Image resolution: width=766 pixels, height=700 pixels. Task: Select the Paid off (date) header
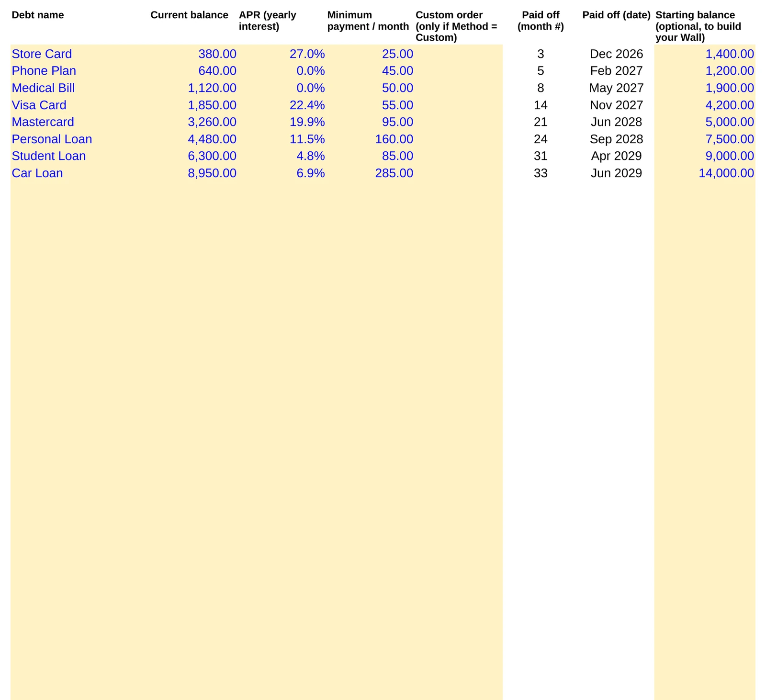616,15
